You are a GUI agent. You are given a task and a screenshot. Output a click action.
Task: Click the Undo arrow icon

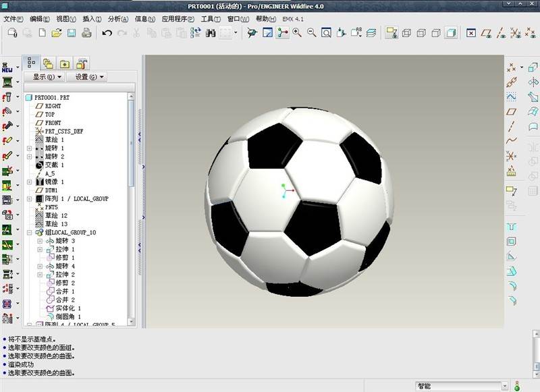pyautogui.click(x=107, y=32)
